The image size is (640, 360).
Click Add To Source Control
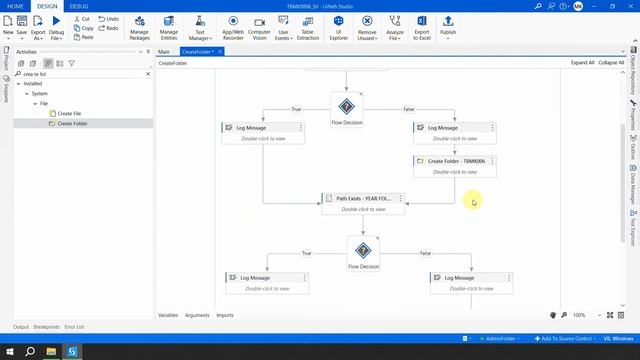[565, 338]
